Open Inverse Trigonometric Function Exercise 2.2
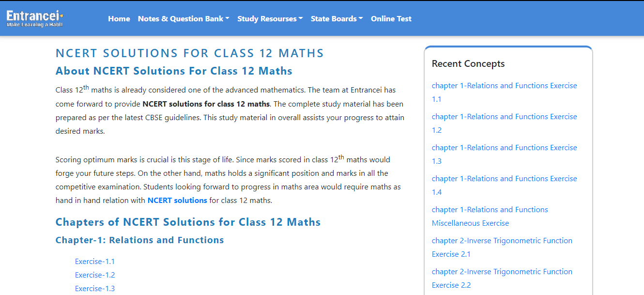The image size is (644, 295). point(502,278)
